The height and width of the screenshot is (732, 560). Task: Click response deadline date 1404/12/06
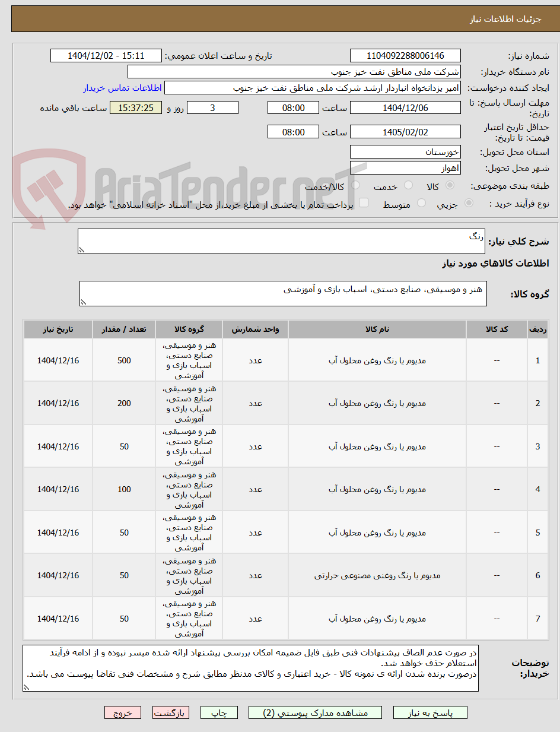pyautogui.click(x=405, y=107)
